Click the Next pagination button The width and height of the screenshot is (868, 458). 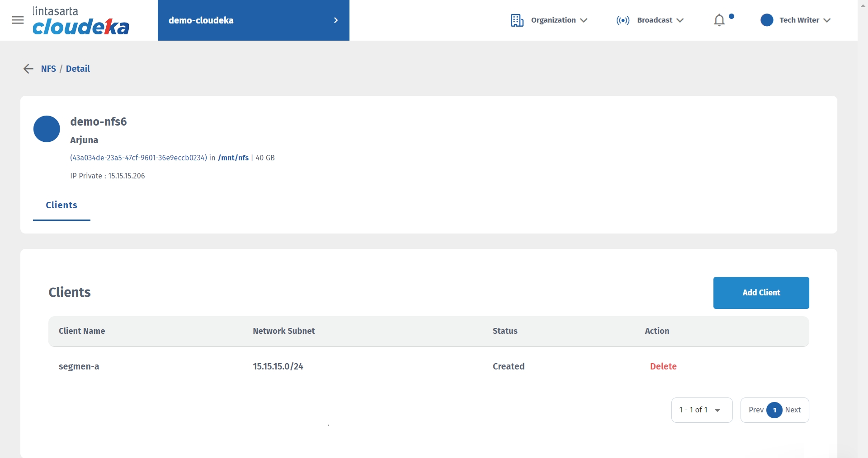click(793, 410)
